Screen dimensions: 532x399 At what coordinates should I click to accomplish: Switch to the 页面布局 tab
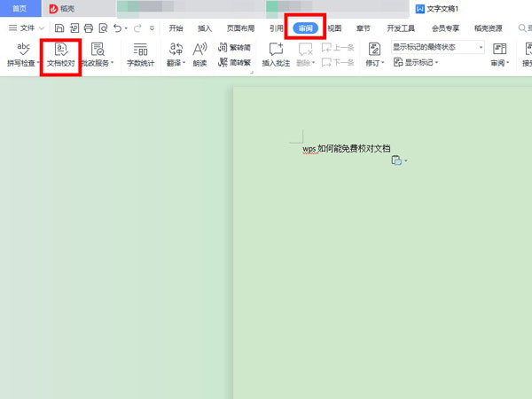[239, 28]
